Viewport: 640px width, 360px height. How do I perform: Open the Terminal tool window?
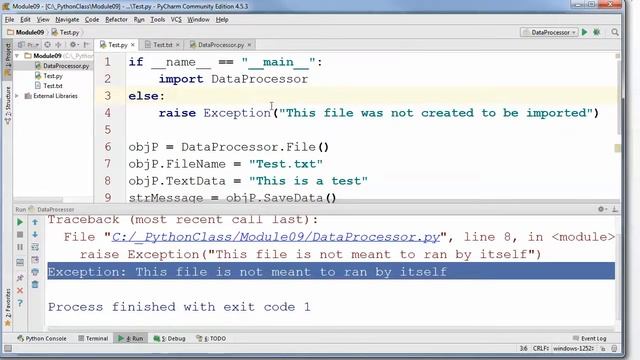coord(93,338)
